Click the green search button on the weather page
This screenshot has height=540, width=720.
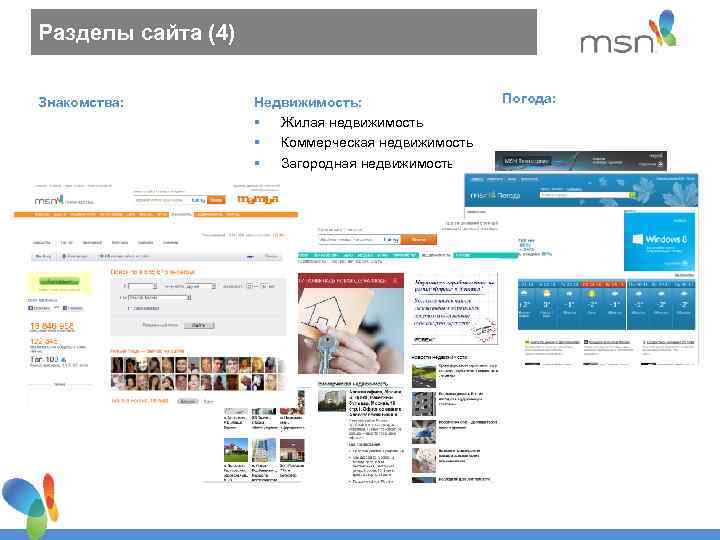click(632, 195)
